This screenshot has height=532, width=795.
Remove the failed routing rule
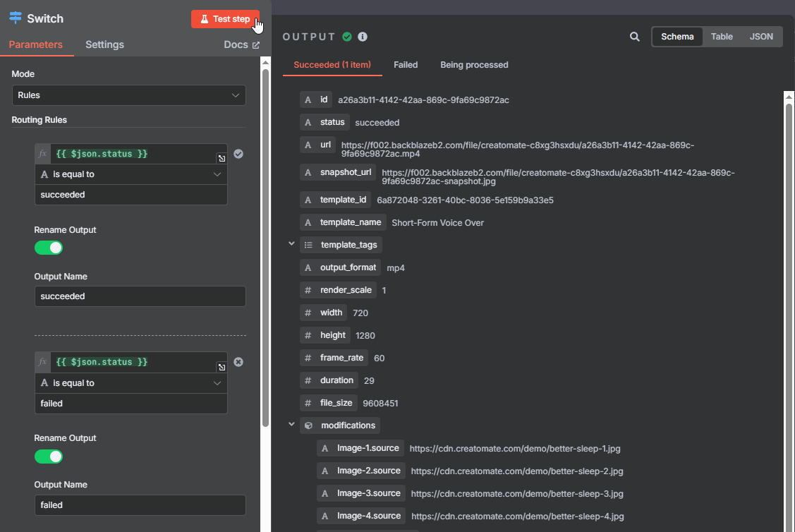click(238, 362)
